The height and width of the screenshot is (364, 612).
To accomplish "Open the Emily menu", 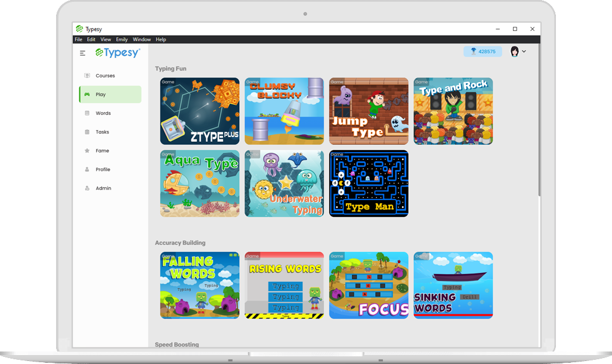I will point(122,39).
